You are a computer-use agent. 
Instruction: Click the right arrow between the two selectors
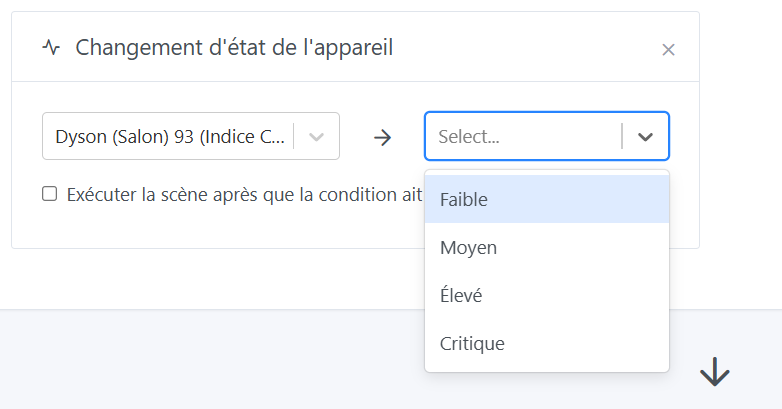[x=382, y=137]
